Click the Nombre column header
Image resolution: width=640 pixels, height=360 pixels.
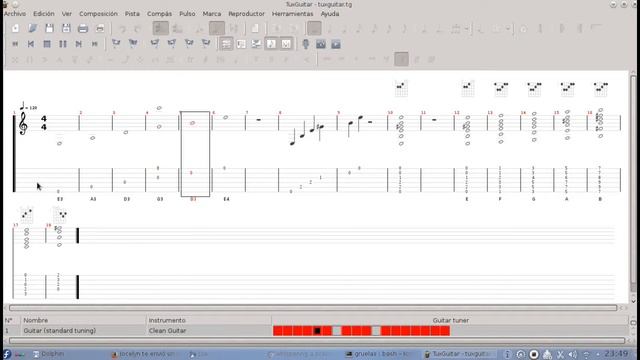click(83, 320)
